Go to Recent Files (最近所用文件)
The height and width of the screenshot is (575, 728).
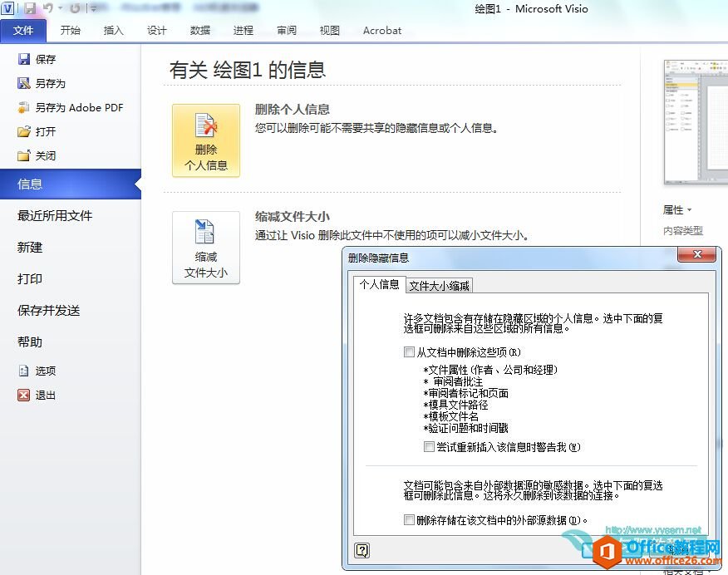(x=55, y=216)
